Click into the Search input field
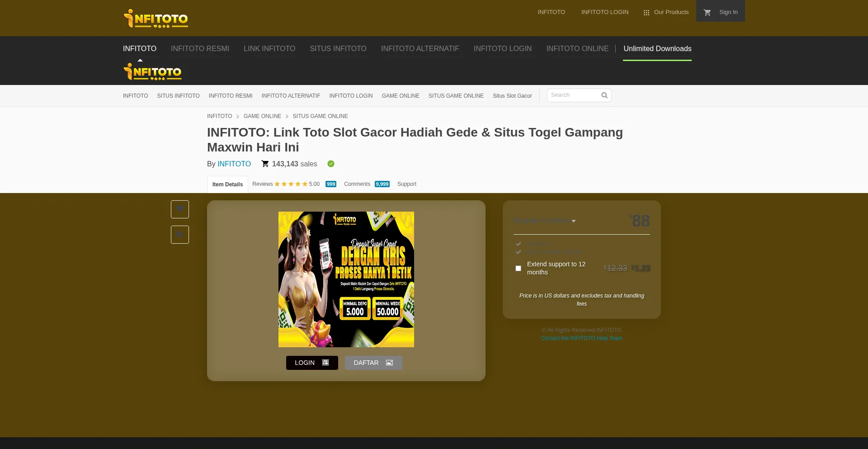 573,95
